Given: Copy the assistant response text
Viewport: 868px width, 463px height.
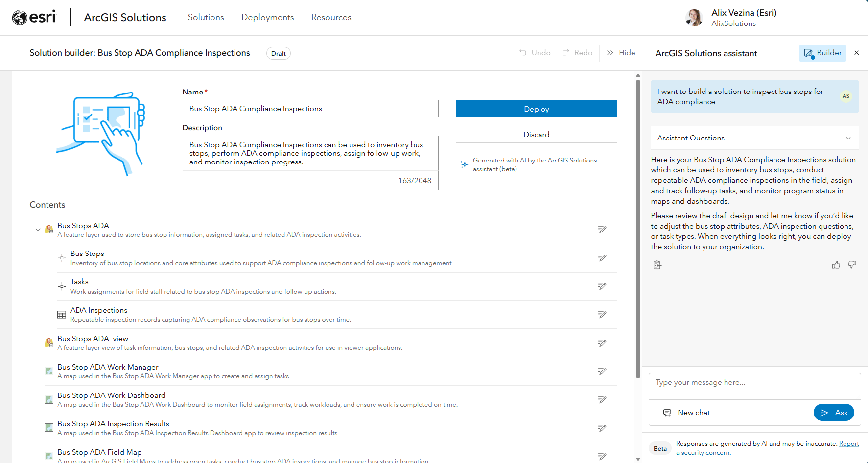Looking at the screenshot, I should (657, 265).
